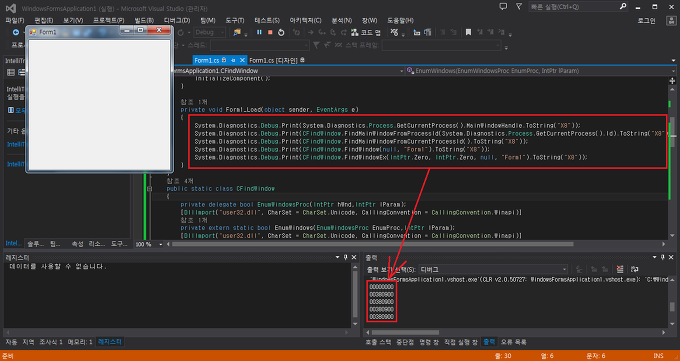Screen dimensions: 680x361
Task: Open the 파일(F) menu
Action: (15, 20)
